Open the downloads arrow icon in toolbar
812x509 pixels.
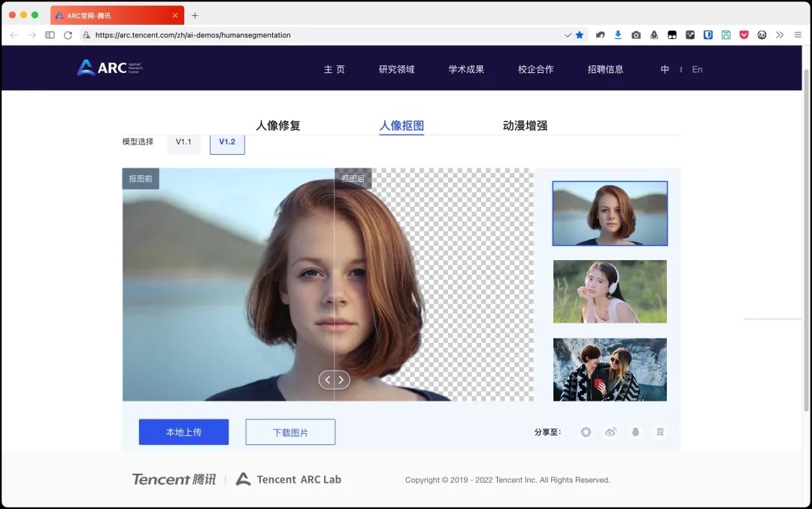[x=618, y=35]
